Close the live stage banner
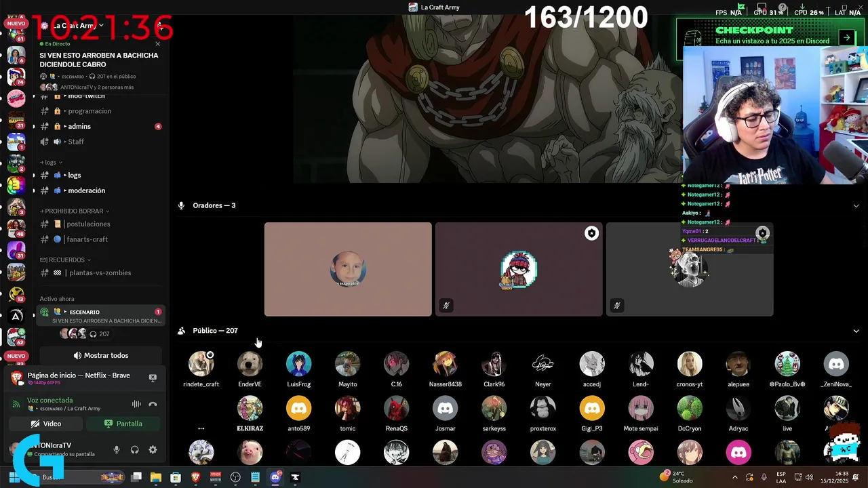This screenshot has height=488, width=868. [x=158, y=44]
